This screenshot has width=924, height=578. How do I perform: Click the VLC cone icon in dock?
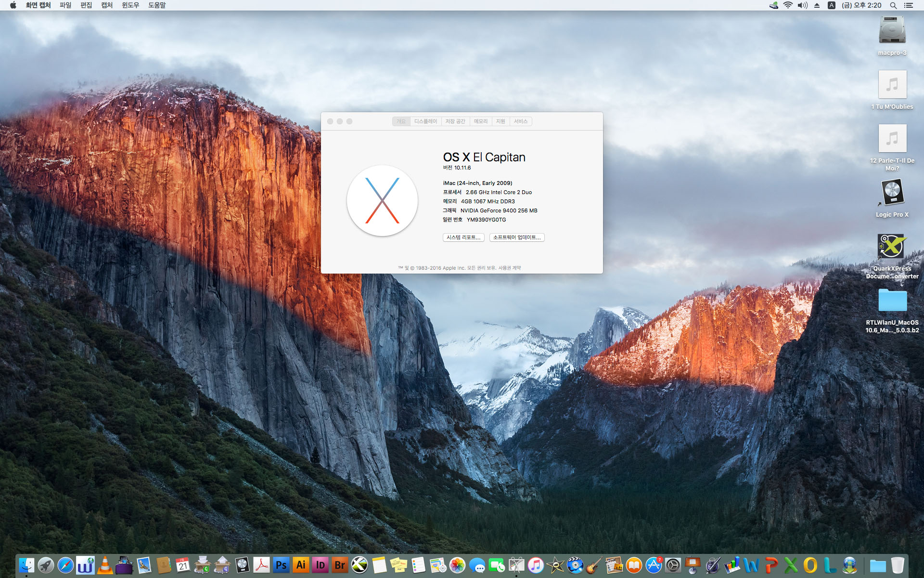point(104,565)
